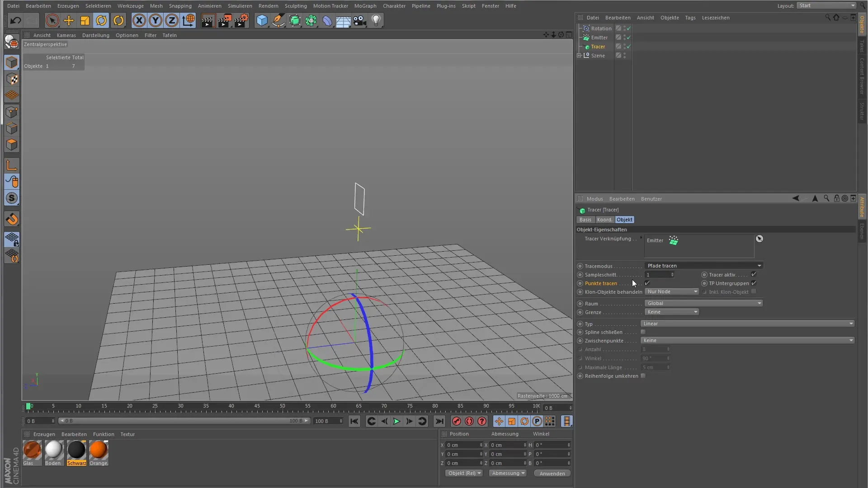Open MoGraph menu
This screenshot has height=488, width=868.
coord(365,6)
